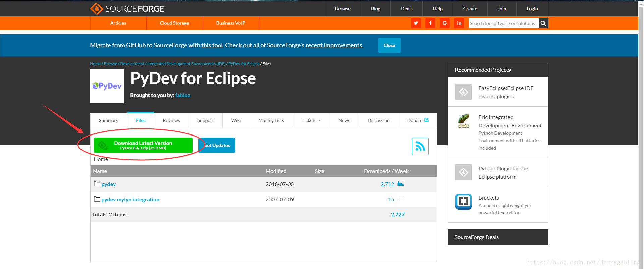Open the Mailing Lists tab
This screenshot has width=644, height=269.
[x=271, y=120]
